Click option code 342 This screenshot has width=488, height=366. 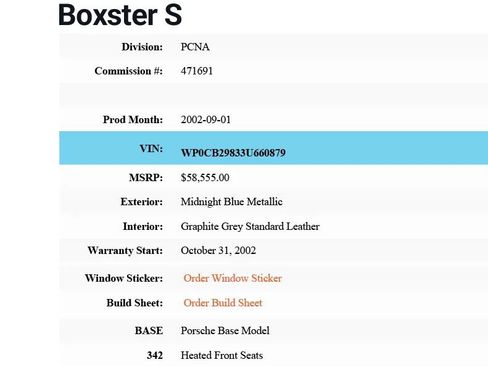[155, 355]
